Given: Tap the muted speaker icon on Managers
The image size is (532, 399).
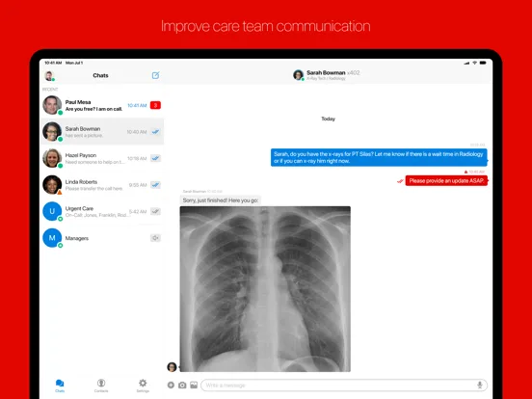Looking at the screenshot, I should click(x=155, y=238).
